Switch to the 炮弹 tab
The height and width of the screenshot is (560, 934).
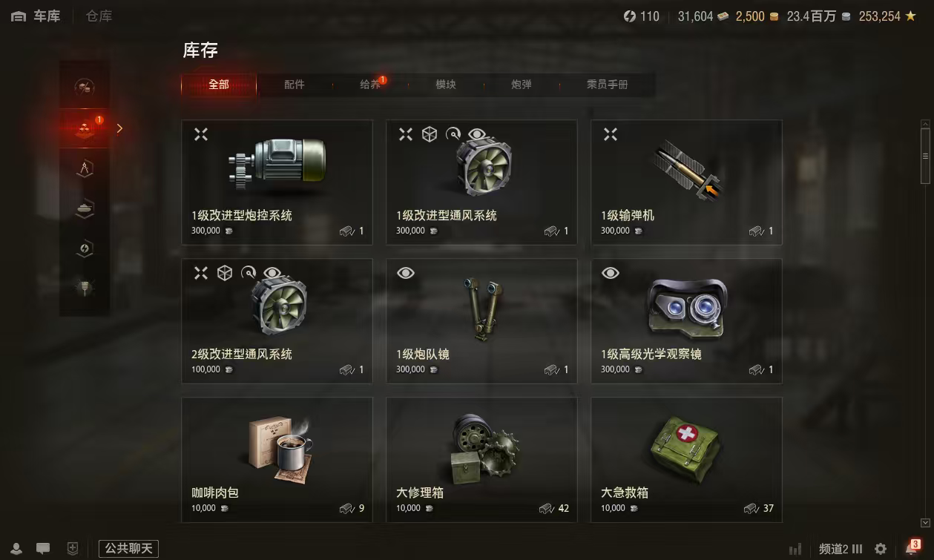pos(522,85)
